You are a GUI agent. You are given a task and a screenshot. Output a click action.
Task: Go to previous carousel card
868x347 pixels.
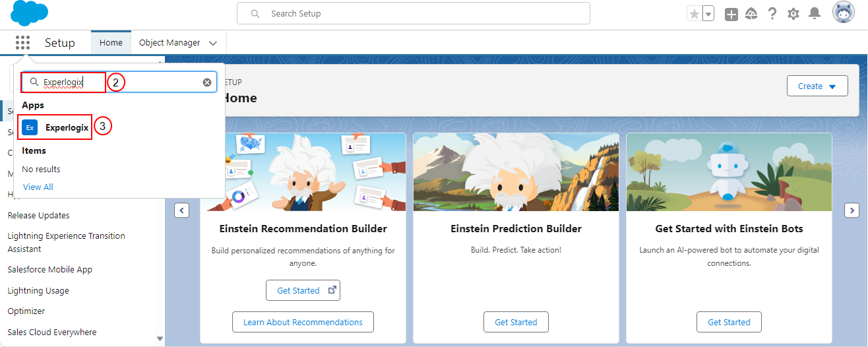(x=181, y=210)
